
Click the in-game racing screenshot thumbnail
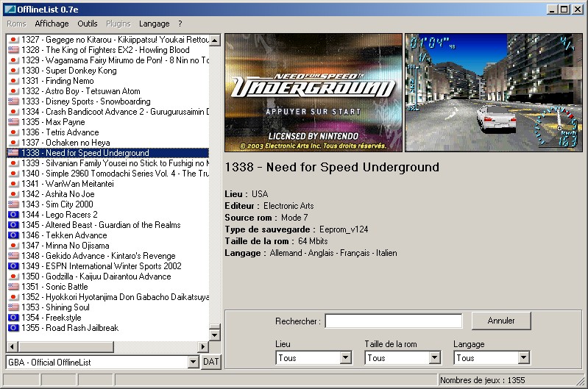point(494,93)
